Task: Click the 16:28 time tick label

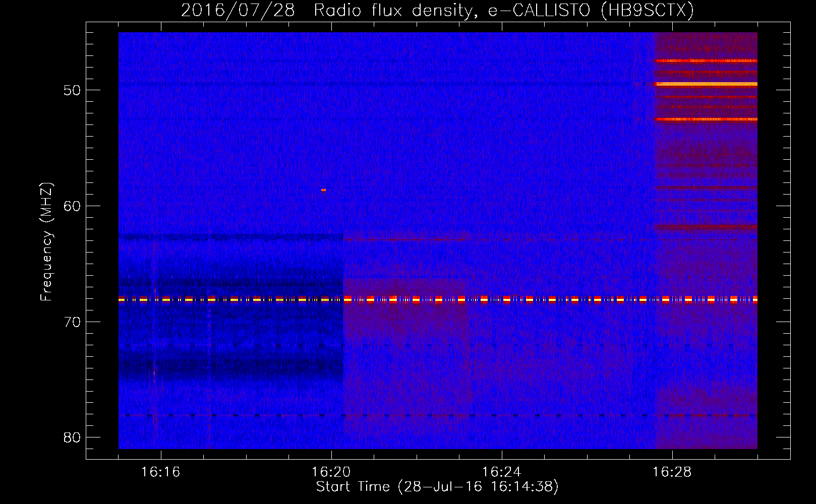Action: click(672, 472)
